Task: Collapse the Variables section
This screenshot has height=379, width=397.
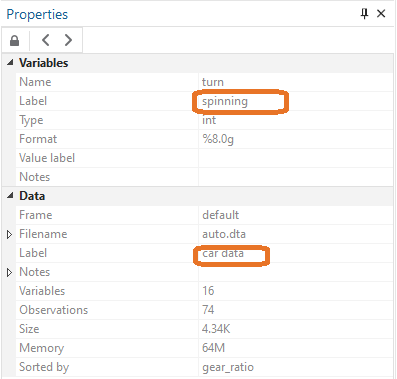Action: click(x=10, y=62)
